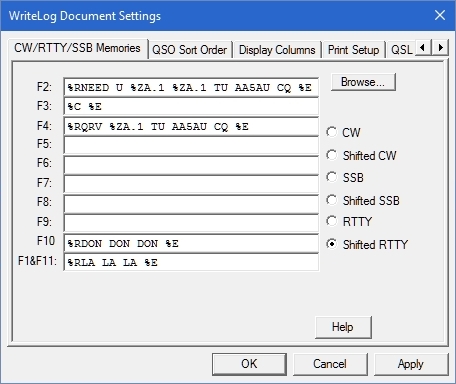This screenshot has width=456, height=384.
Task: Confirm settings with the OK button
Action: point(249,364)
